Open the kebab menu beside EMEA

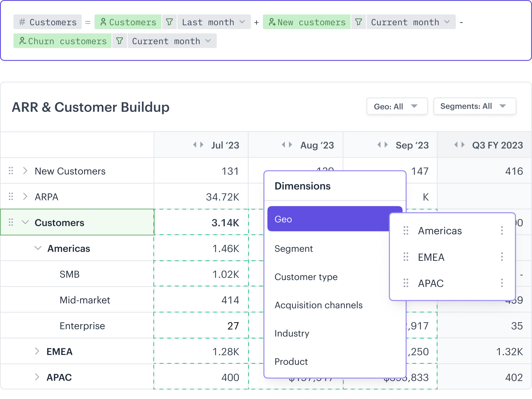[x=502, y=257]
